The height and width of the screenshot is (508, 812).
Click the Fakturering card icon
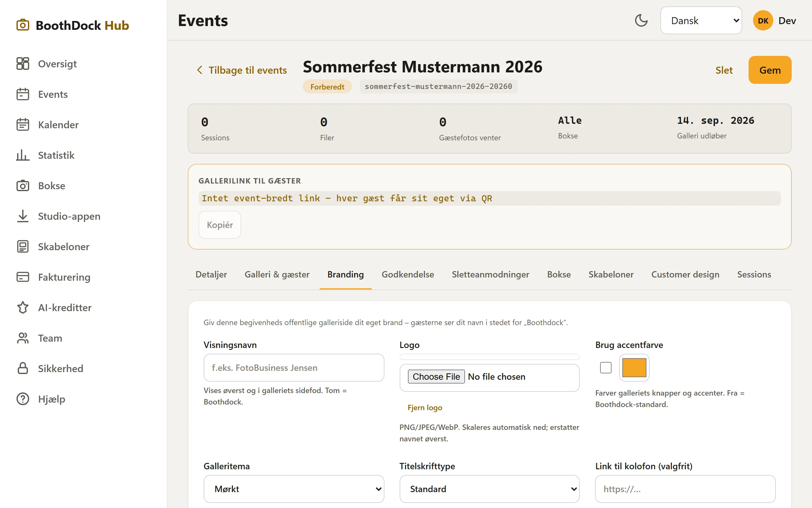pos(23,277)
